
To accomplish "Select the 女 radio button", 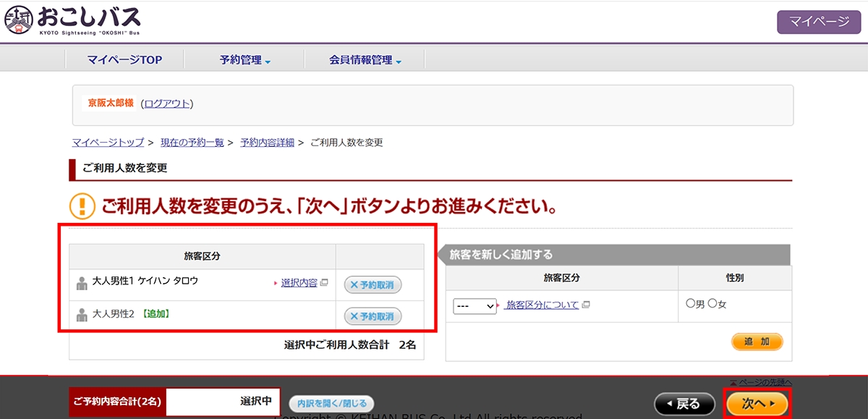I will [712, 304].
